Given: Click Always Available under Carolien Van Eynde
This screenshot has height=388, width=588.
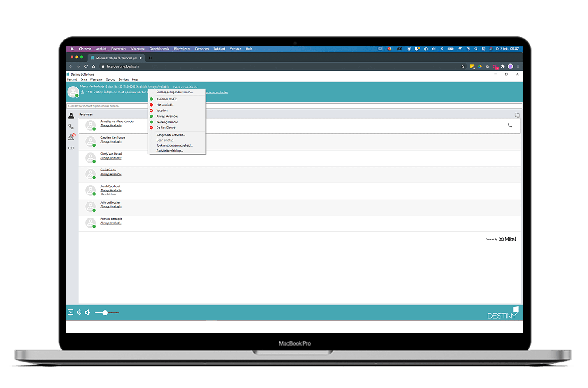Looking at the screenshot, I should (111, 142).
